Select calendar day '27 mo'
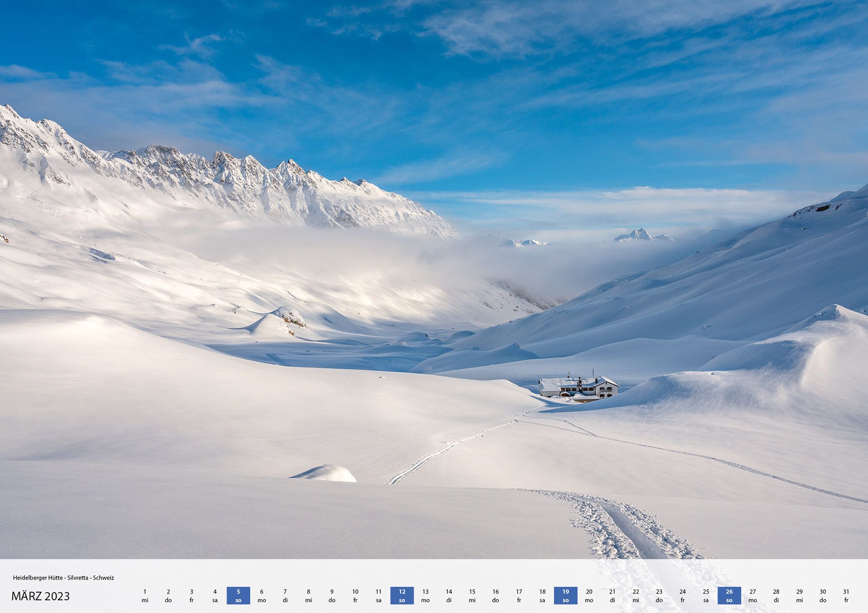The height and width of the screenshot is (613, 868). (x=753, y=596)
